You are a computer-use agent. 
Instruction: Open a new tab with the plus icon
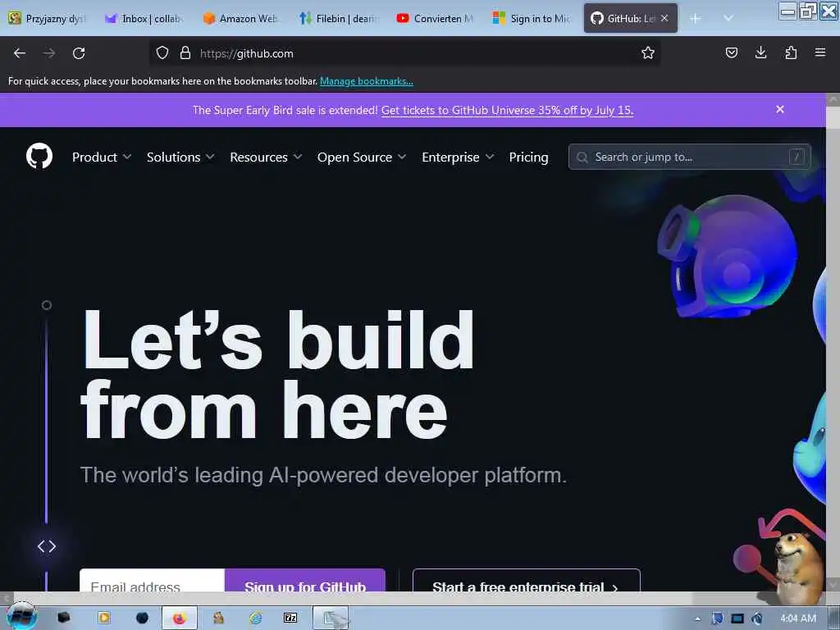pyautogui.click(x=696, y=19)
